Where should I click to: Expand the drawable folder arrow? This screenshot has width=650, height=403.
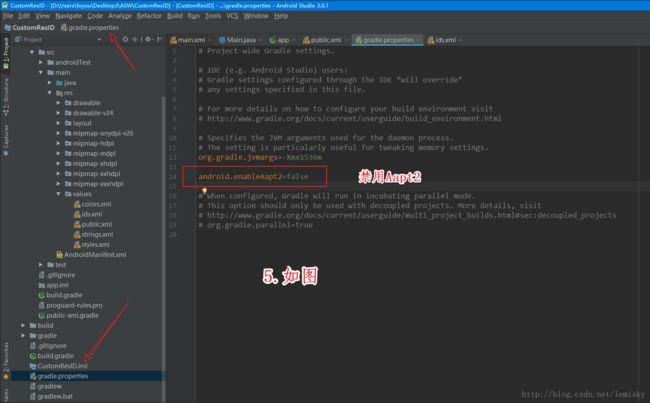[x=58, y=103]
